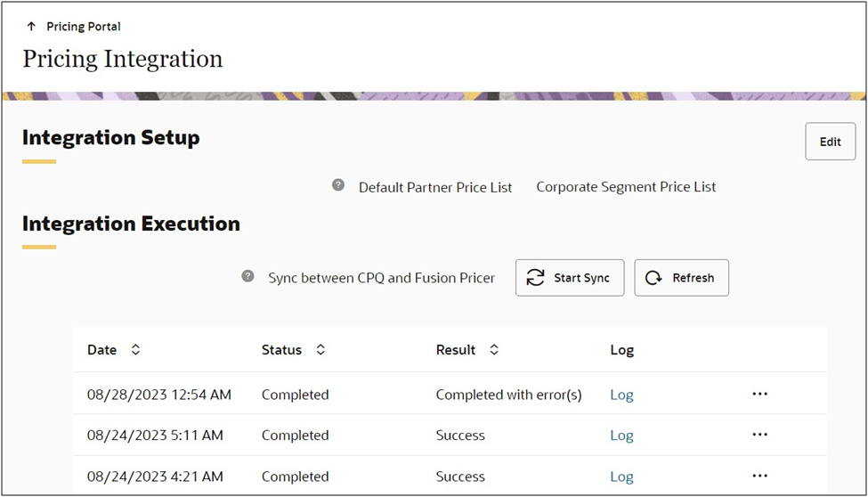View Log link for 08/24/2023 4:21 AM sync
Viewport: 868px width, 497px height.
point(621,477)
